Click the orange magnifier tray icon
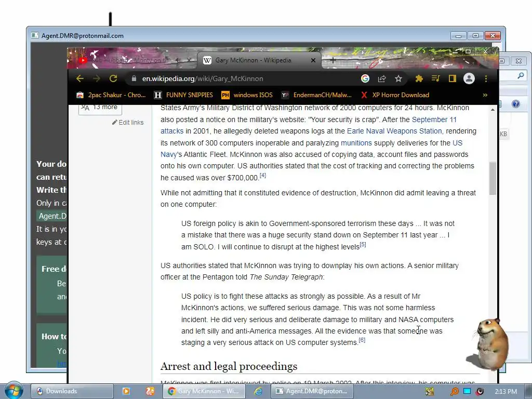Viewport: 532px width, 399px height. coord(454,392)
